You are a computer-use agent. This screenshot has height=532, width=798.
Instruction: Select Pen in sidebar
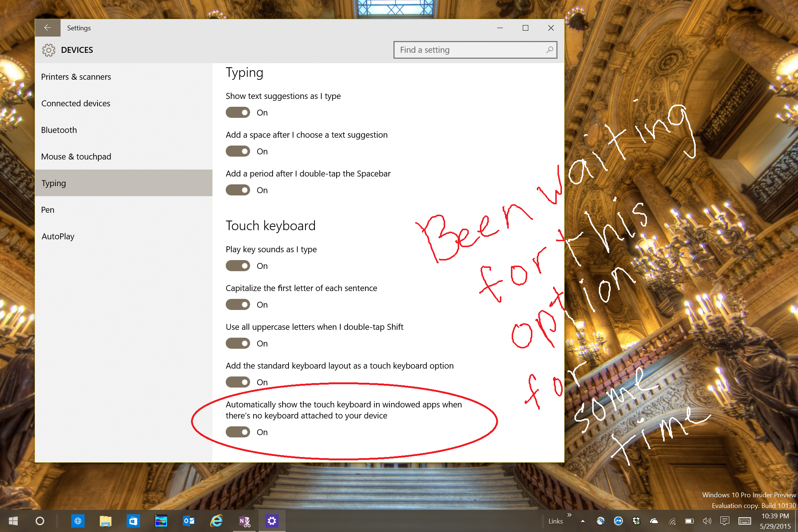(124, 210)
